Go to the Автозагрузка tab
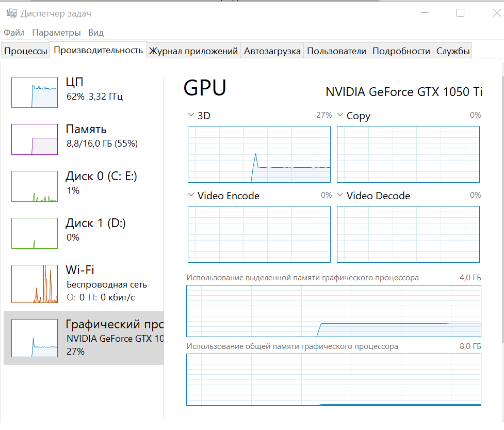The height and width of the screenshot is (430, 504). (x=272, y=51)
